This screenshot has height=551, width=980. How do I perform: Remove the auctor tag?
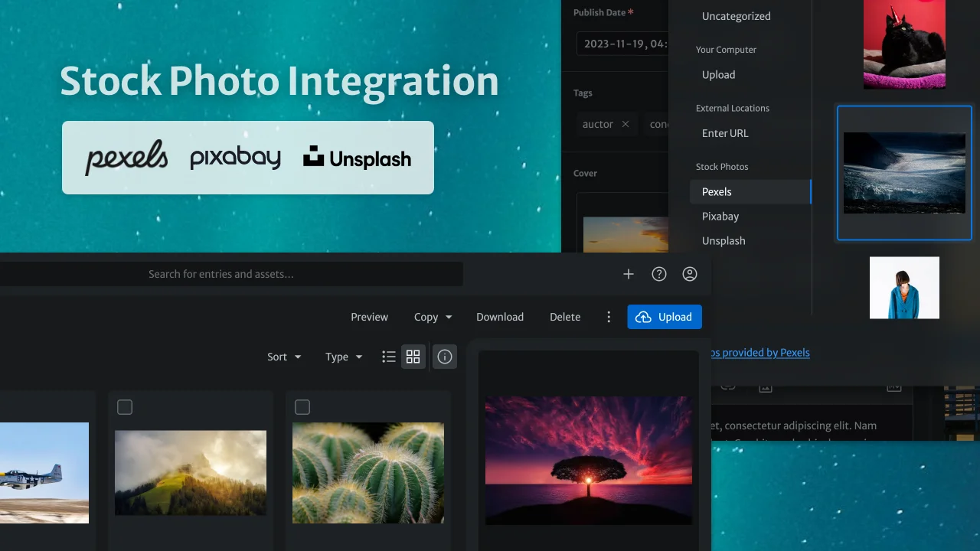coord(626,124)
